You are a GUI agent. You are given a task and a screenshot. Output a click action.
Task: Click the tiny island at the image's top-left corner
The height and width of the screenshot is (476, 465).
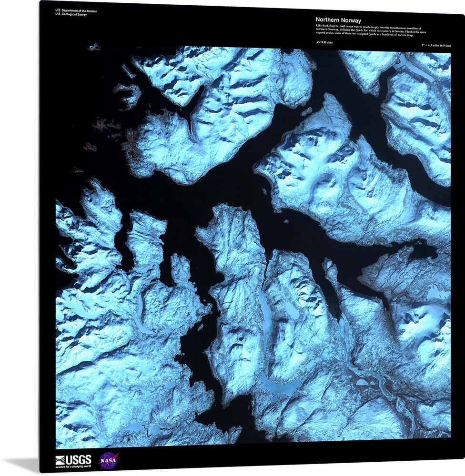(x=94, y=47)
